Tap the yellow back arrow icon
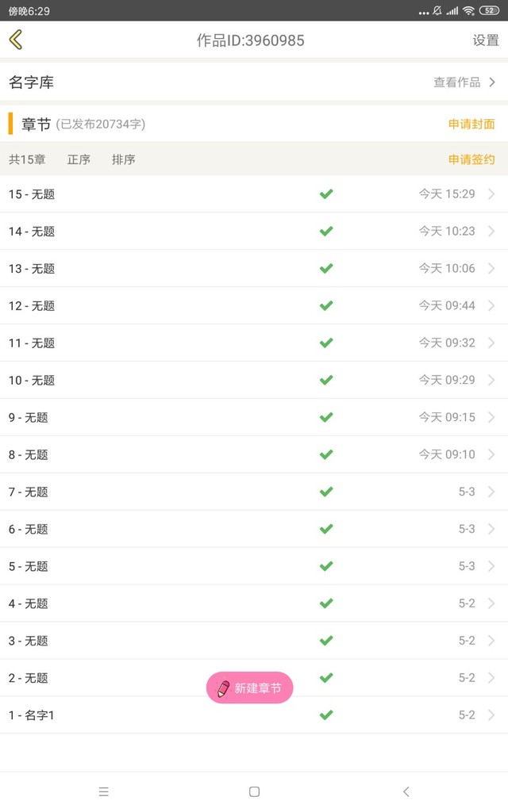Screen dimensions: 508x812 tap(16, 40)
